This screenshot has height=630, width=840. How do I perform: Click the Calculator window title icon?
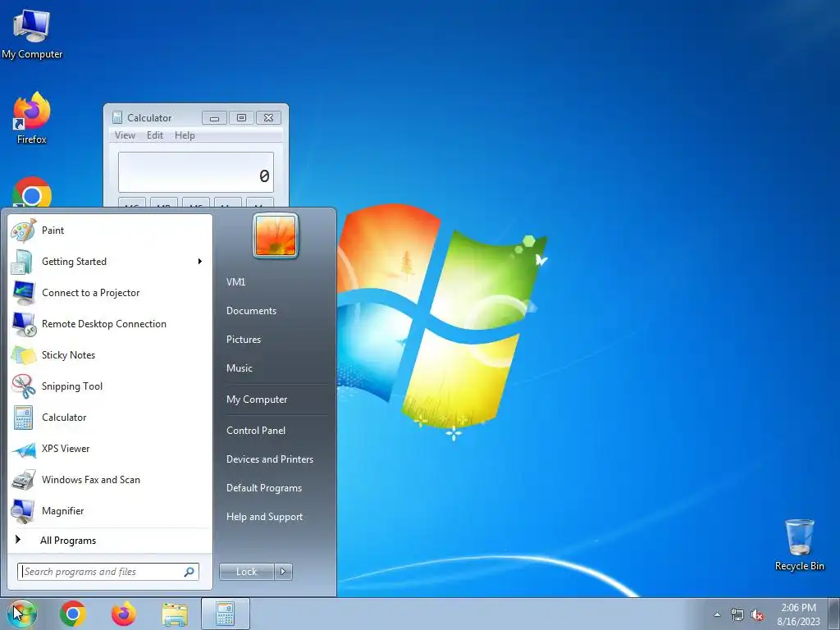117,118
